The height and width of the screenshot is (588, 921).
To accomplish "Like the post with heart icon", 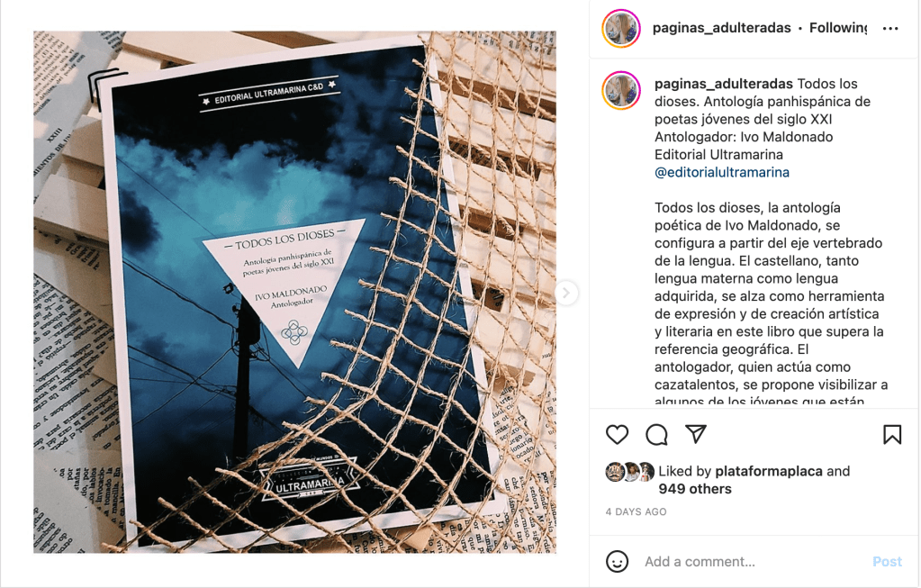I will click(x=617, y=435).
